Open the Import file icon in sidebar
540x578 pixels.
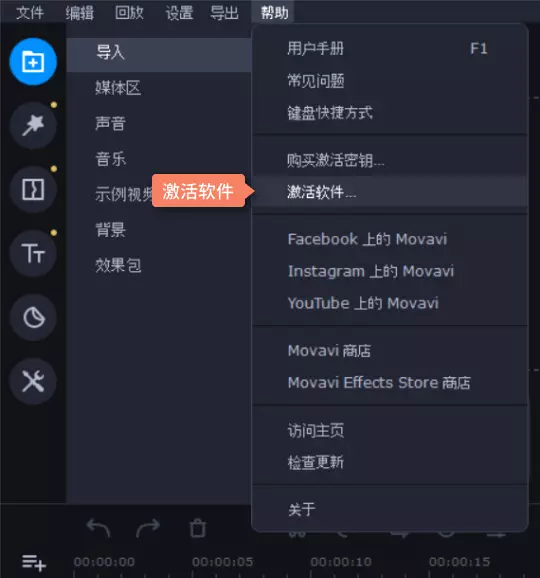[33, 62]
